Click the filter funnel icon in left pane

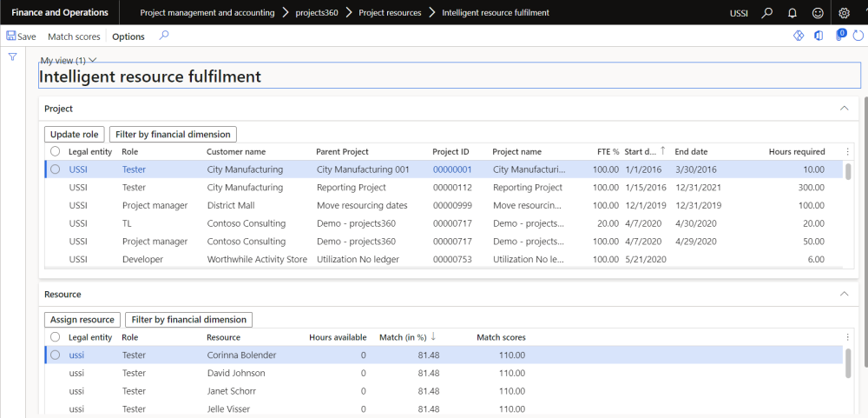[13, 57]
